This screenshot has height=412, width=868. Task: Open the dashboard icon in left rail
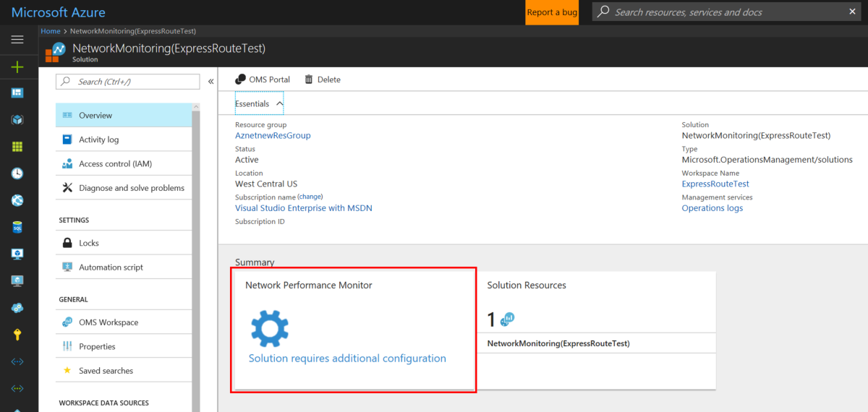[17, 93]
